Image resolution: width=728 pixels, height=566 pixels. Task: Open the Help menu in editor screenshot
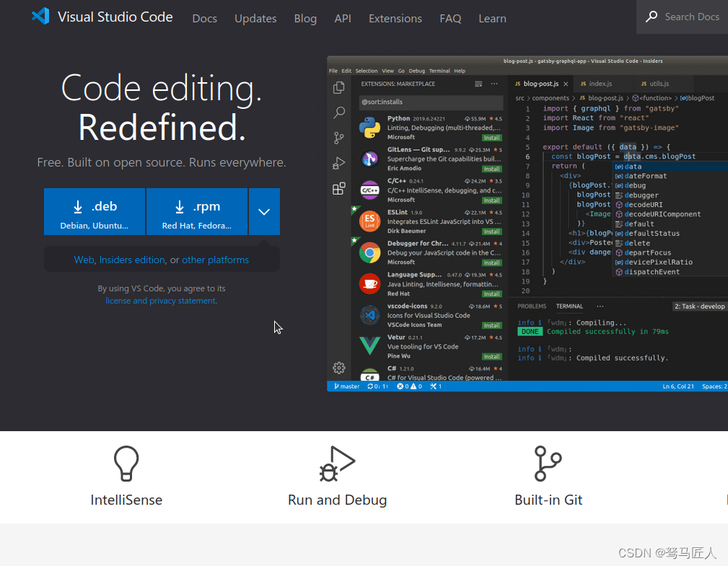click(460, 71)
